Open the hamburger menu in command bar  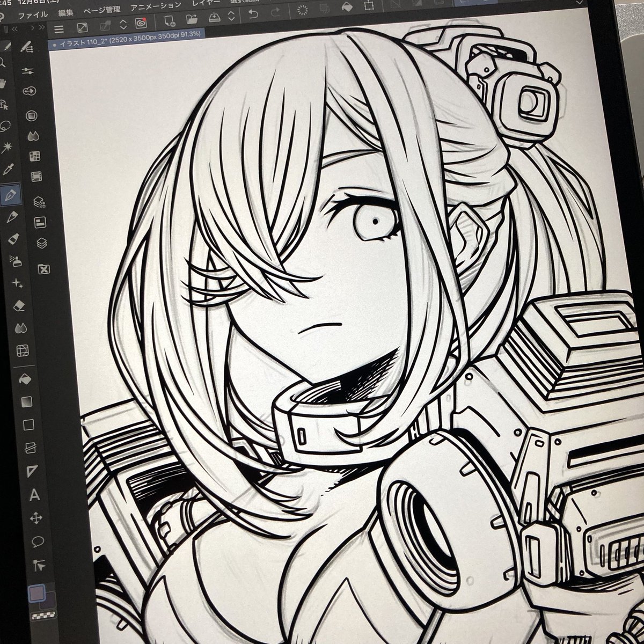pyautogui.click(x=58, y=29)
